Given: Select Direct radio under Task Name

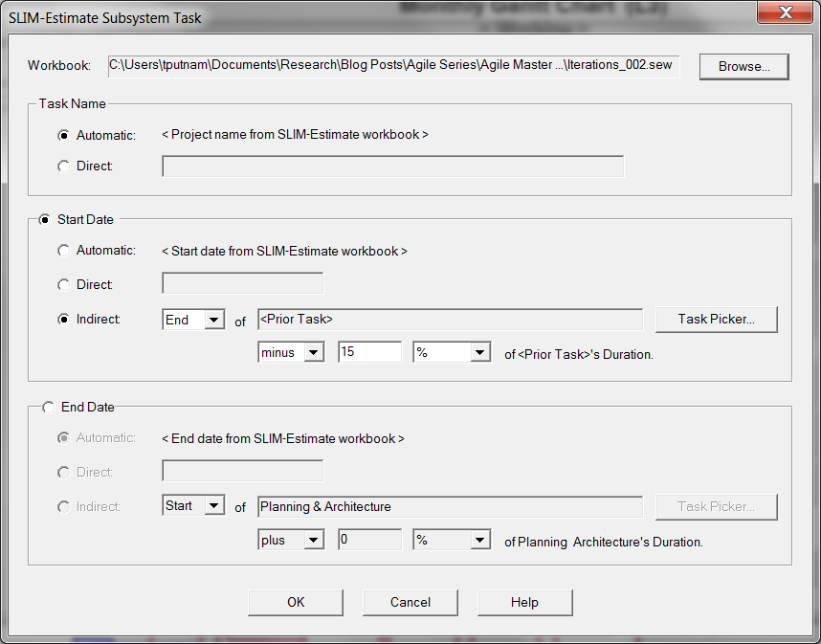Looking at the screenshot, I should coord(63,167).
